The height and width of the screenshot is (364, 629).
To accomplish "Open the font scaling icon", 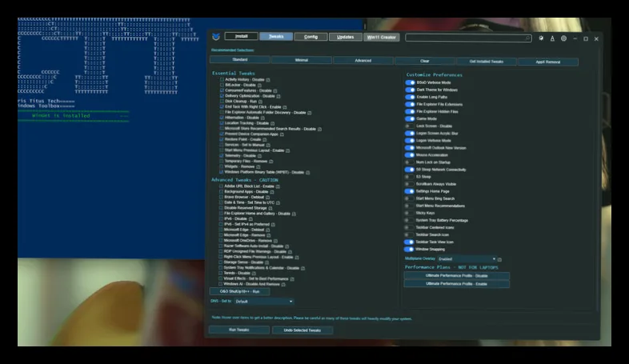I will 552,38.
